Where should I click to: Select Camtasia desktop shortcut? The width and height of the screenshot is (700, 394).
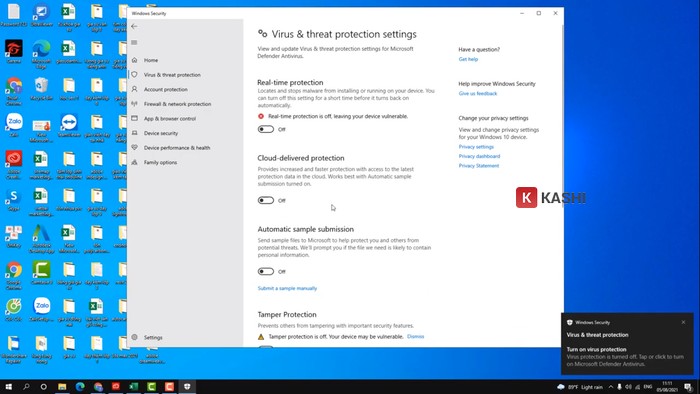(41, 273)
